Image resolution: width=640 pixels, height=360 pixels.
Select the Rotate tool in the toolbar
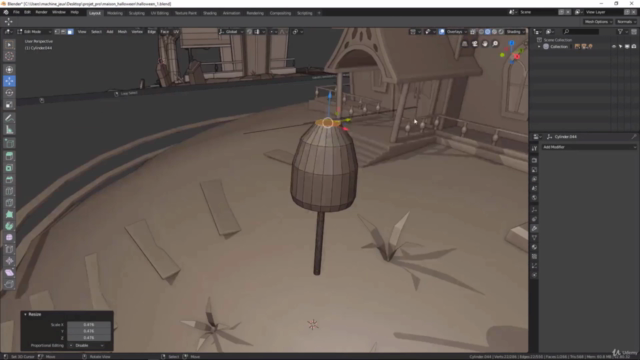click(x=9, y=93)
